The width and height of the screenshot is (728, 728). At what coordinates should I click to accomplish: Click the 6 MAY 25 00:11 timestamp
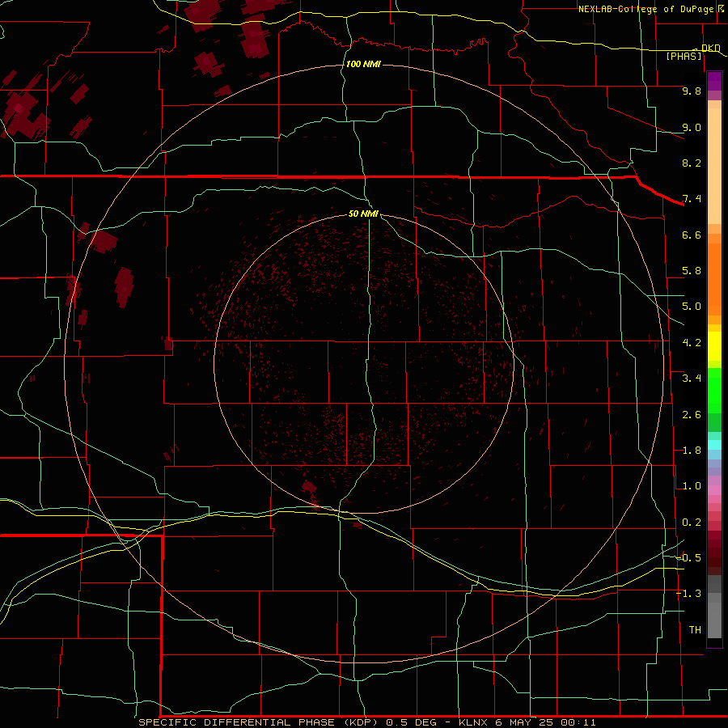tap(545, 722)
